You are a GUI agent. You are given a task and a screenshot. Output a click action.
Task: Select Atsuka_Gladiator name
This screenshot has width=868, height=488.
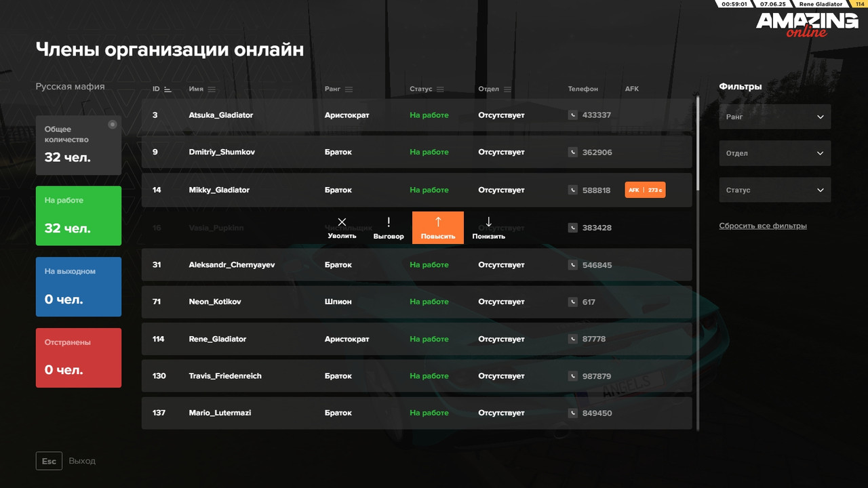[221, 115]
